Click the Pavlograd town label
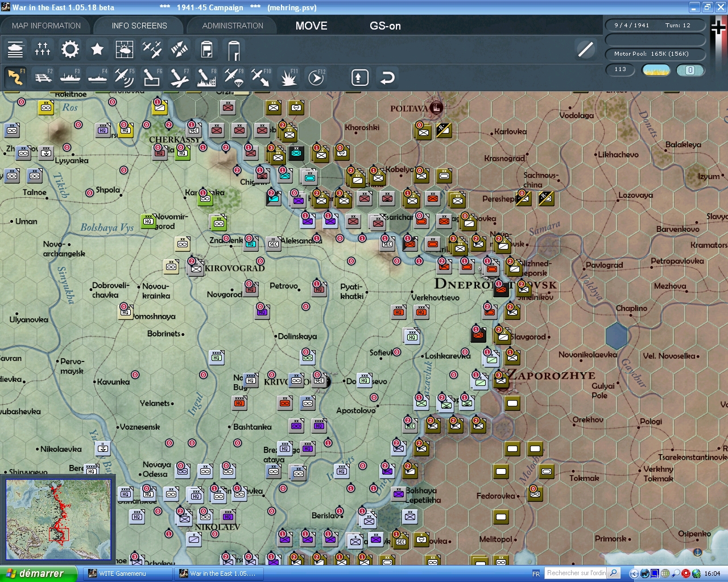The width and height of the screenshot is (728, 582). tap(604, 265)
